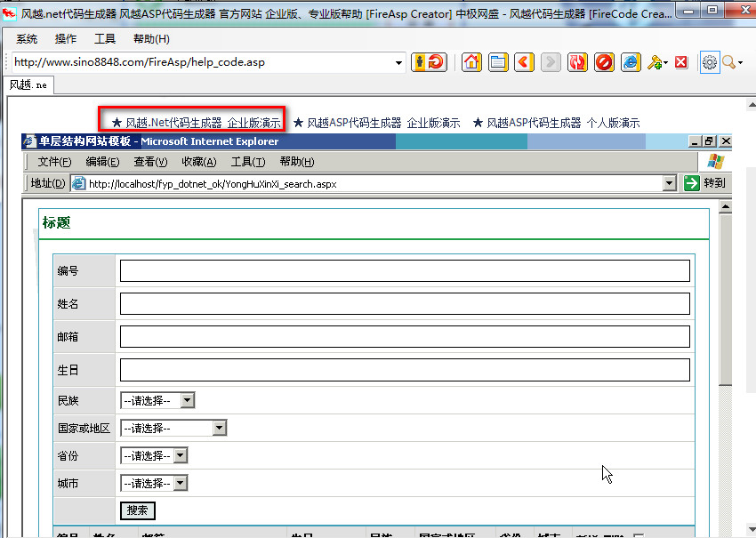This screenshot has width=756, height=538.
Task: Click the hammer with plus tool icon
Action: click(x=655, y=62)
